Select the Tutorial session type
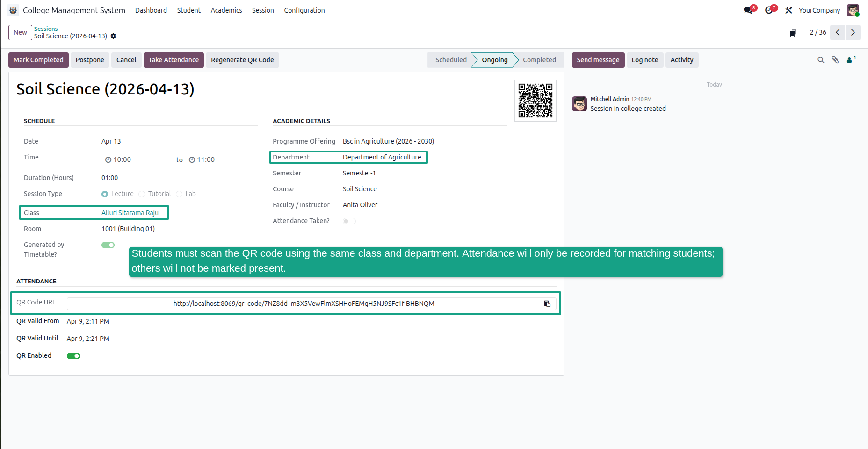This screenshot has height=449, width=868. pyautogui.click(x=142, y=194)
